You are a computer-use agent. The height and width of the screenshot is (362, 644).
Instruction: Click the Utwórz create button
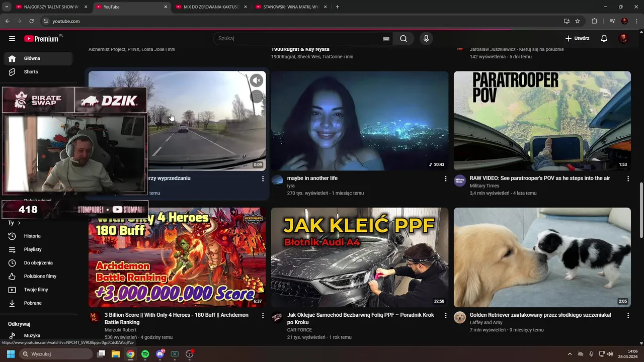pyautogui.click(x=577, y=39)
